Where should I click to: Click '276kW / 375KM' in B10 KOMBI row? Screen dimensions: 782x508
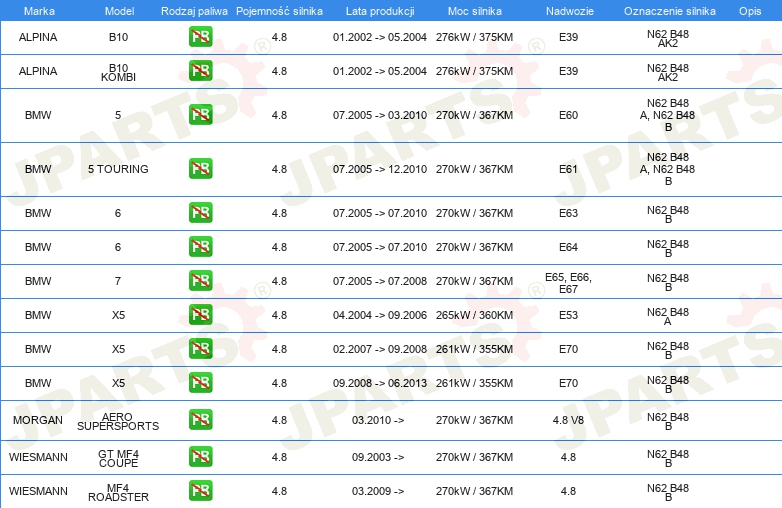pyautogui.click(x=474, y=71)
